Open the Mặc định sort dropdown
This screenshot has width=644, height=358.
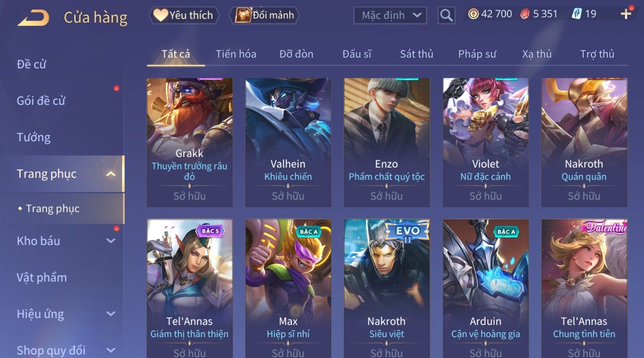pos(390,15)
